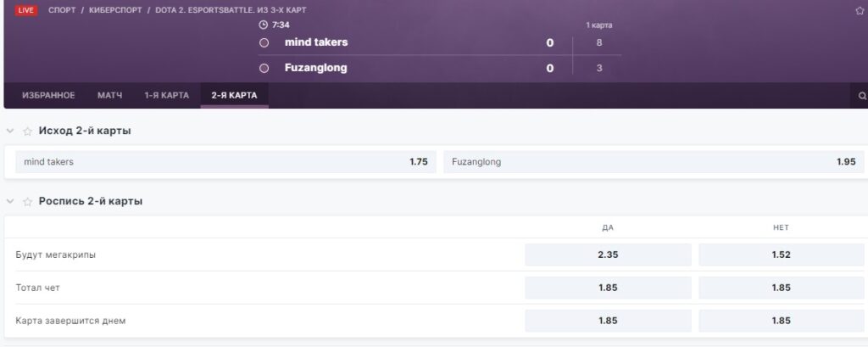Open the 1-Я КАРТА tab

167,95
